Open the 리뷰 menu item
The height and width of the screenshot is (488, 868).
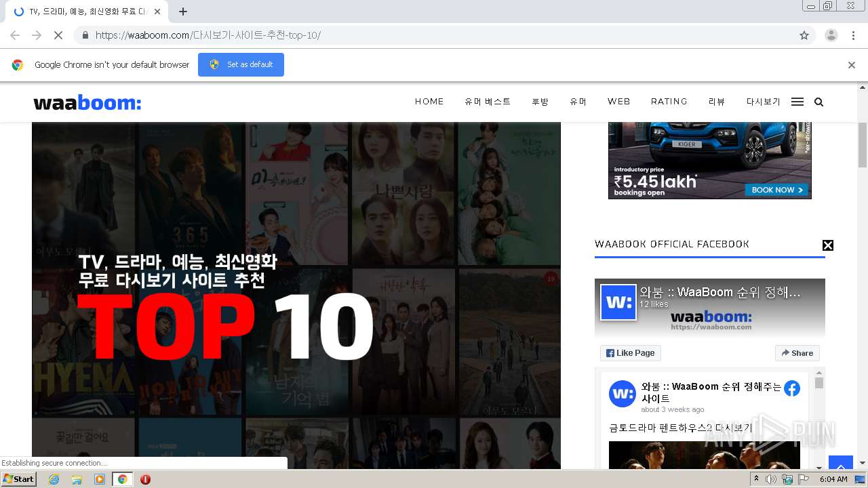[x=717, y=102]
